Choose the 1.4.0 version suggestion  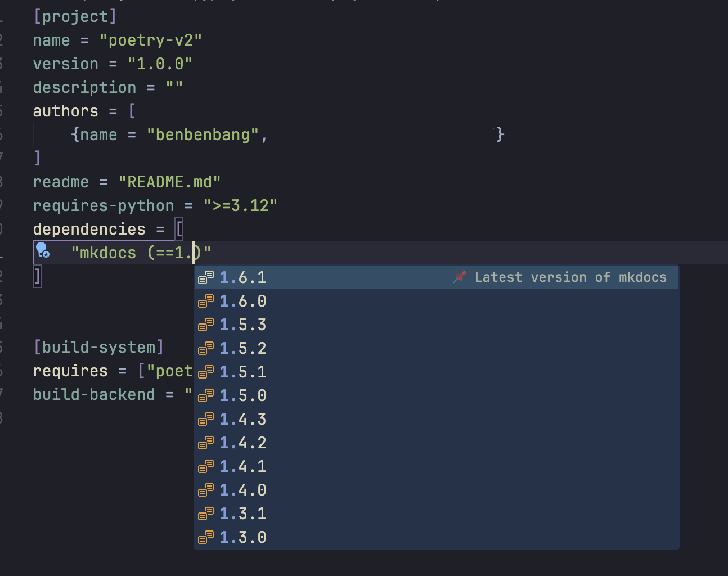tap(436, 490)
